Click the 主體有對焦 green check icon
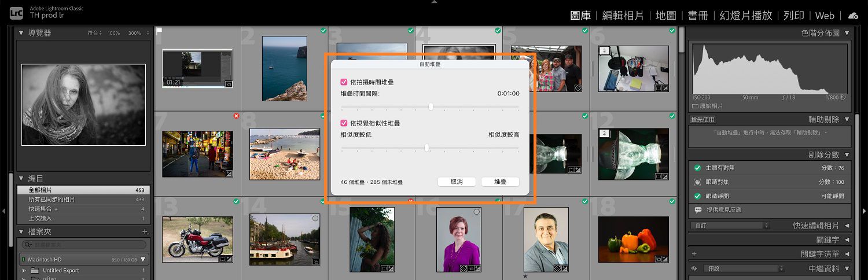 pyautogui.click(x=697, y=168)
